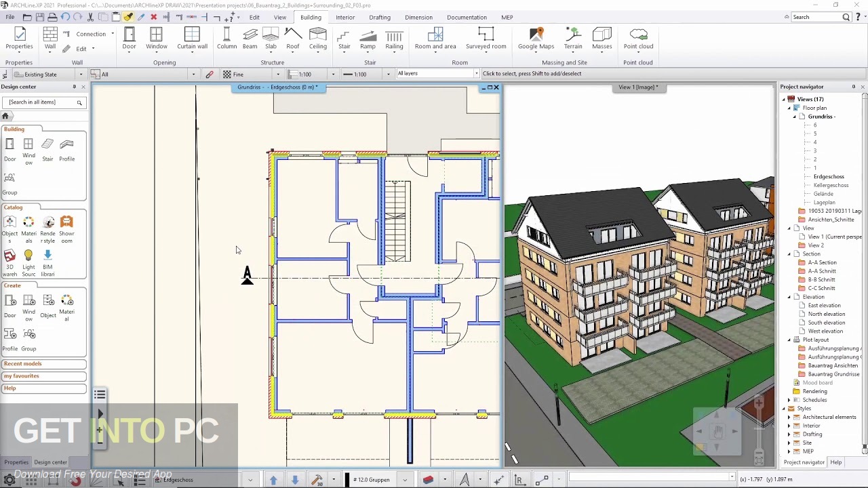Open Materials catalog in Design center
Image resolution: width=868 pixels, height=488 pixels.
[28, 229]
